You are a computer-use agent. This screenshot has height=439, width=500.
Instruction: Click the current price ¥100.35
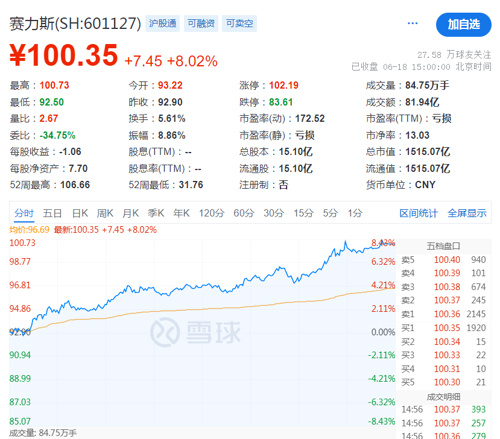(64, 55)
